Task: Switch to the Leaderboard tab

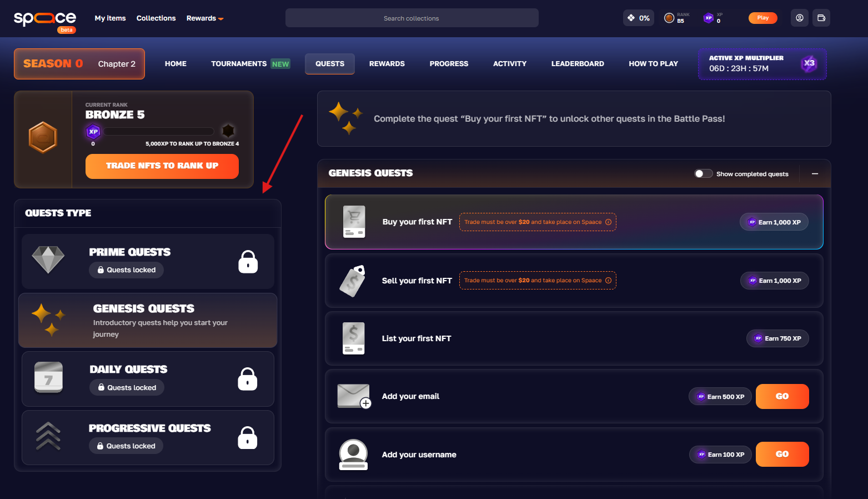Action: 577,64
